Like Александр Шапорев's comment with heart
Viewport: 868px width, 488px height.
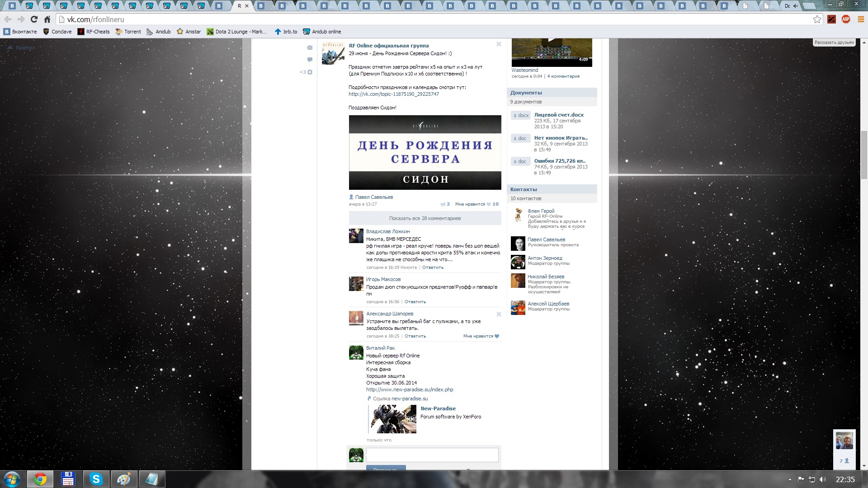click(481, 336)
